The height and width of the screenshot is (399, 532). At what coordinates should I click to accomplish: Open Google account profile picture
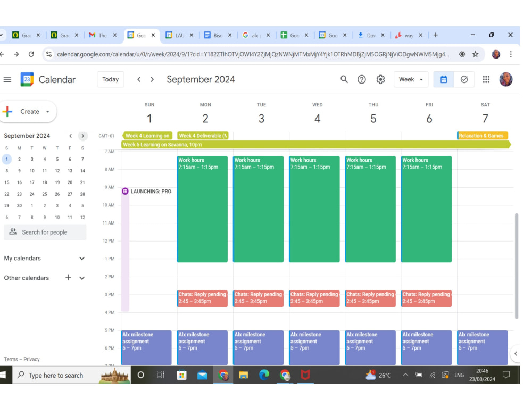coord(505,79)
